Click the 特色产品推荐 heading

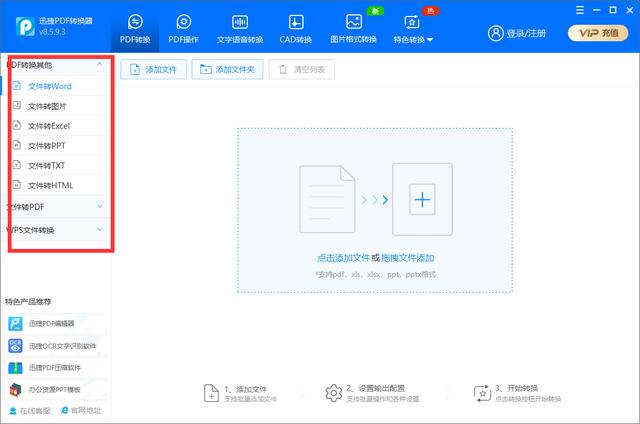(x=28, y=302)
